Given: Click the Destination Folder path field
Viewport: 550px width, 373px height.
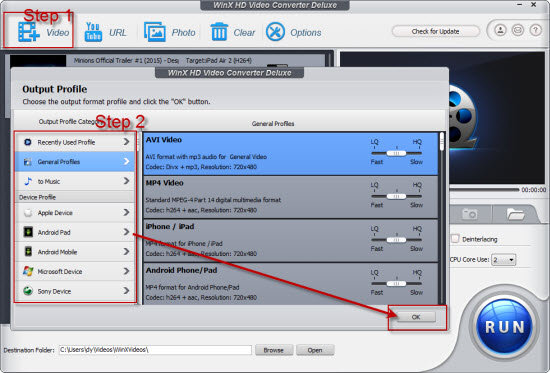Looking at the screenshot, I should point(155,350).
